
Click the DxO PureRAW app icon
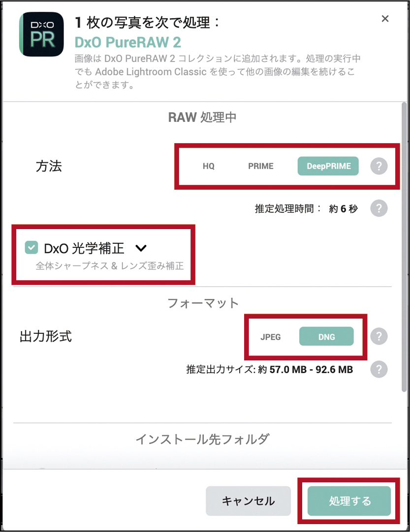tap(41, 34)
